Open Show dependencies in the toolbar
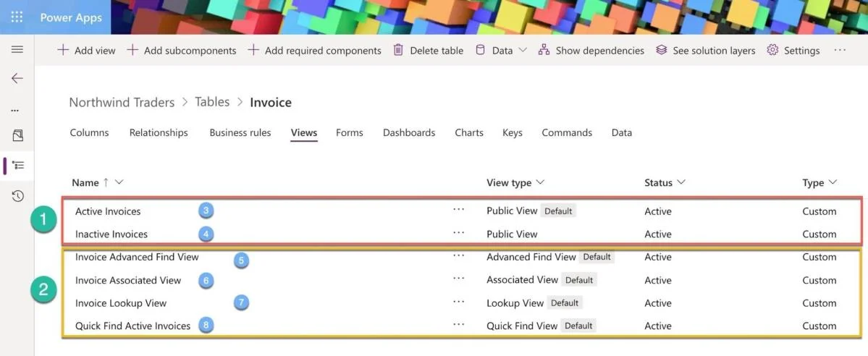The image size is (868, 356). [x=591, y=51]
